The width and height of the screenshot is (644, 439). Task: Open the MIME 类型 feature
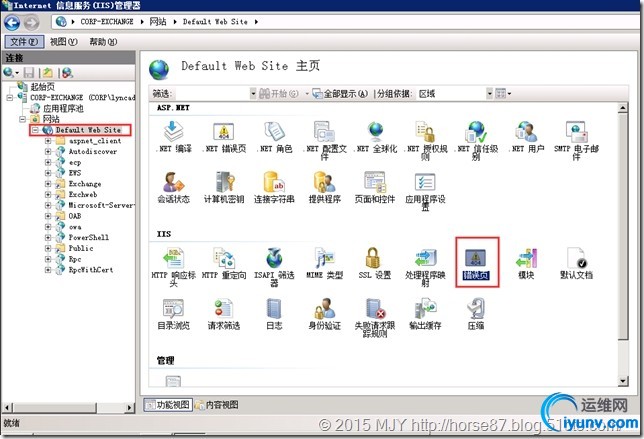click(325, 264)
